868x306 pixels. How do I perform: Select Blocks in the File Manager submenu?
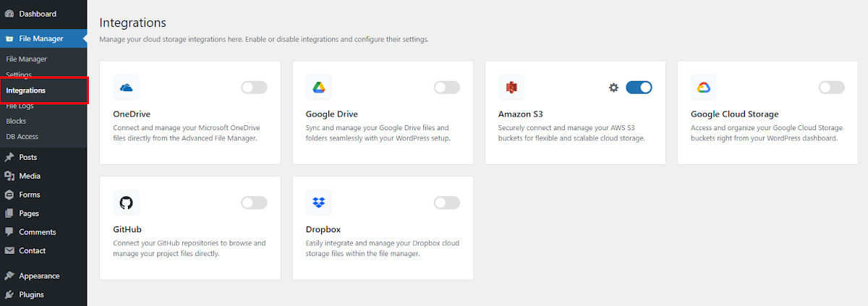(x=15, y=121)
